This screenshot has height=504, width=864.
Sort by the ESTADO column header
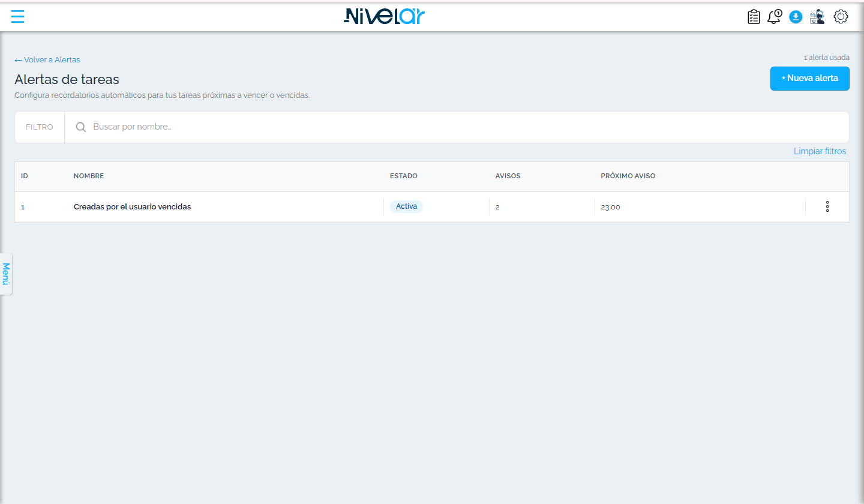404,176
